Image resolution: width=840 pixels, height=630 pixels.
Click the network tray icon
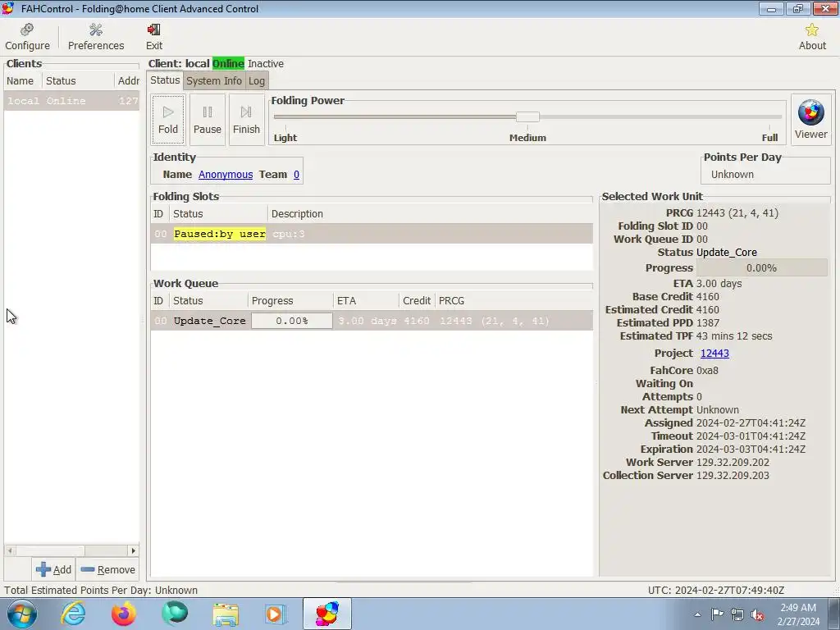tap(737, 614)
